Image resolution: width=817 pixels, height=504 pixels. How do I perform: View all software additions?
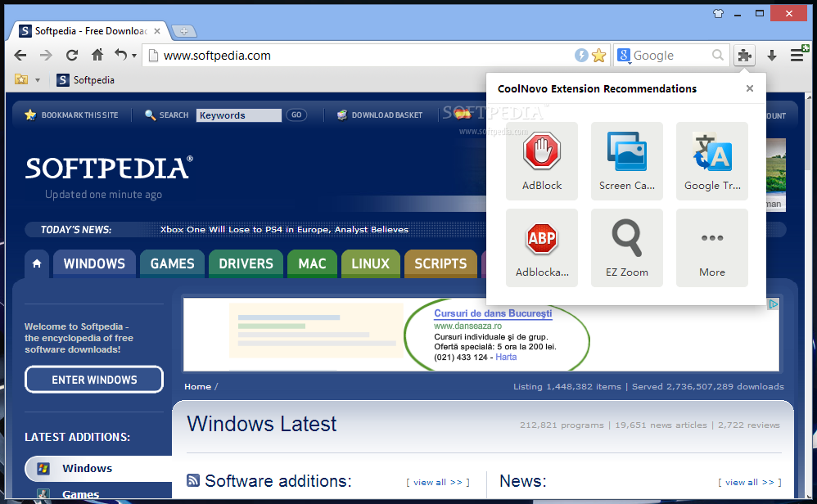pos(438,482)
